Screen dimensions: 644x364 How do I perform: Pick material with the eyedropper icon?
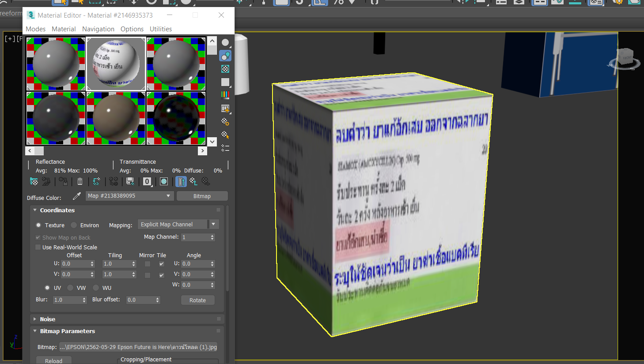(x=77, y=196)
